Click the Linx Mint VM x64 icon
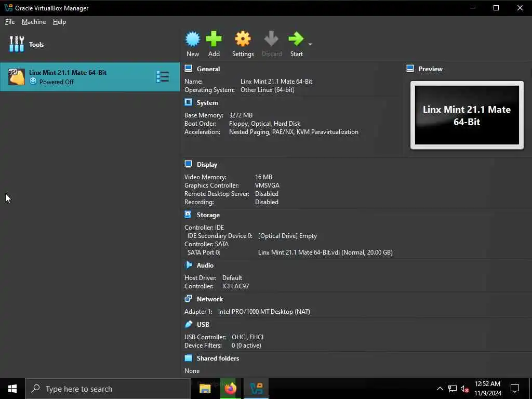The height and width of the screenshot is (399, 532). point(16,77)
